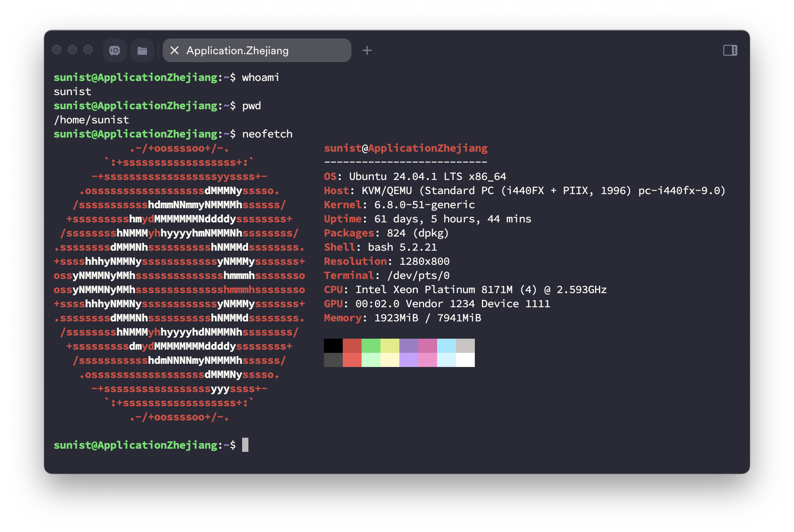Screen dimensions: 794x532
Task: Click the pwd command text
Action: pos(252,106)
